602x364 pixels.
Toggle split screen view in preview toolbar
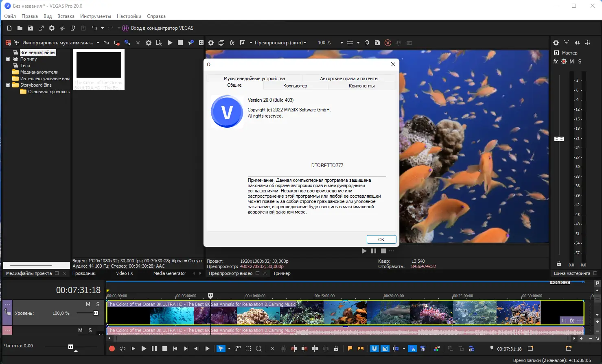point(243,43)
